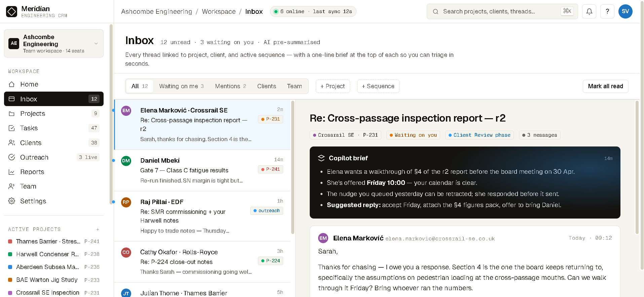Screen dimensions: 644x297
Task: Open Harwell Condenser project P-238
Action: [x=54, y=254]
